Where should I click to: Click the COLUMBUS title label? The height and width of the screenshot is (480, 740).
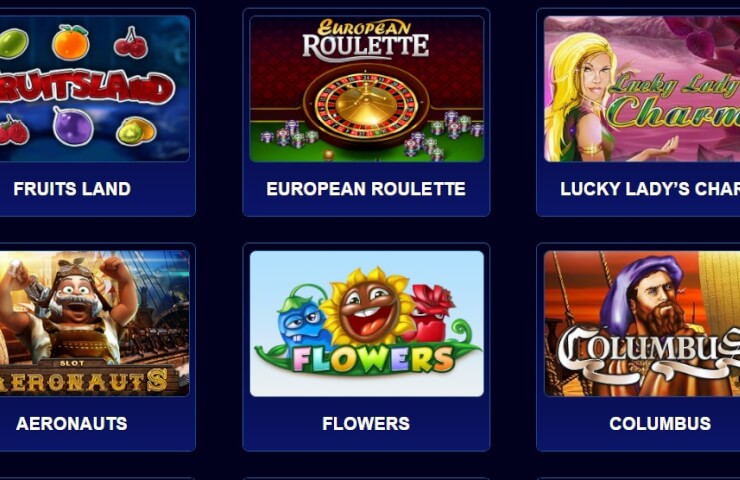(660, 423)
